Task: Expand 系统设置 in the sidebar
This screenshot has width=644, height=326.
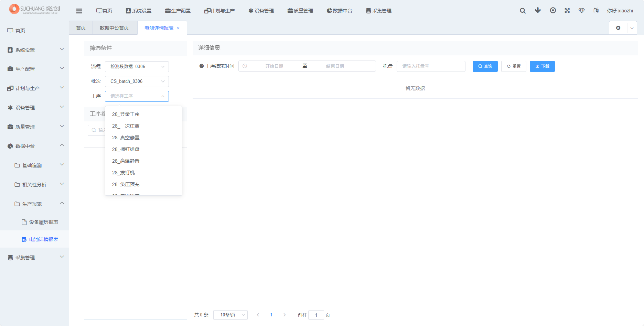Action: [x=34, y=50]
